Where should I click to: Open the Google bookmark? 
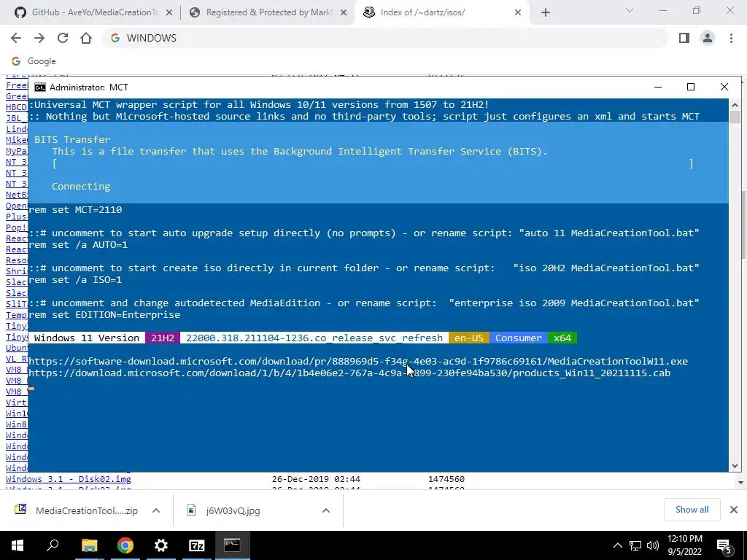(x=34, y=61)
